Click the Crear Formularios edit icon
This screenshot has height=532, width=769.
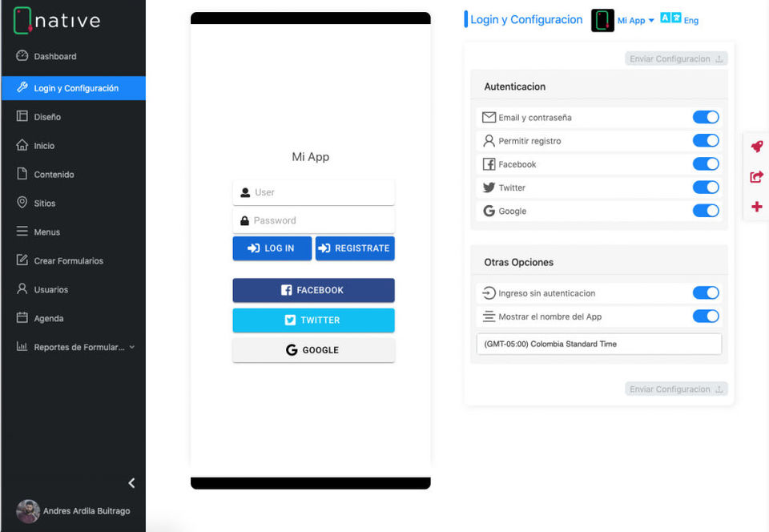22,260
